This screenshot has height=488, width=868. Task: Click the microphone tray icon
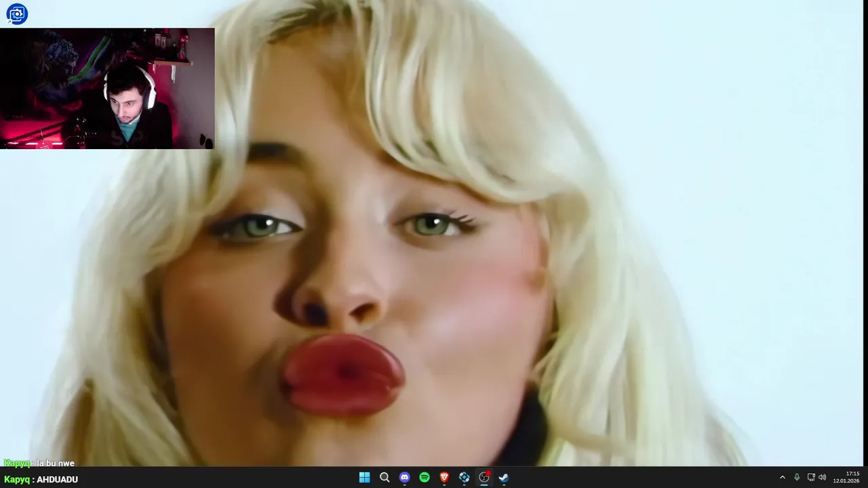pos(797,477)
